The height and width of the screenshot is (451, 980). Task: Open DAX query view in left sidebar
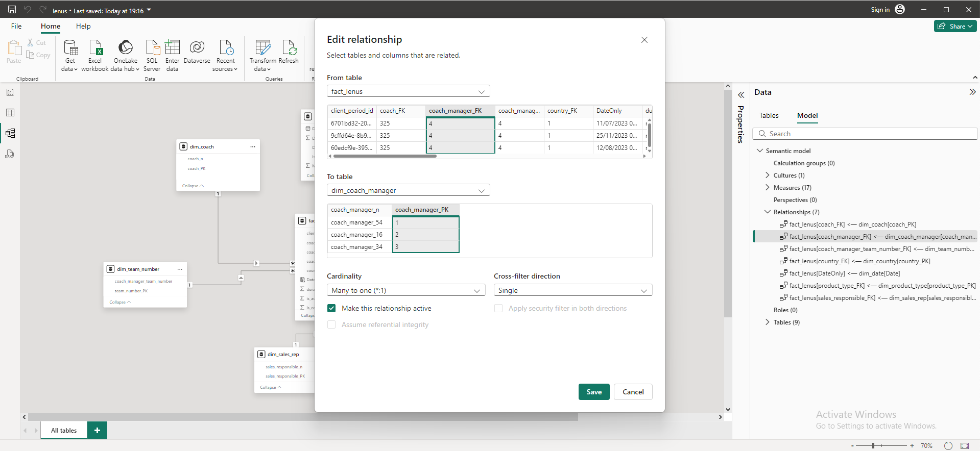tap(10, 154)
